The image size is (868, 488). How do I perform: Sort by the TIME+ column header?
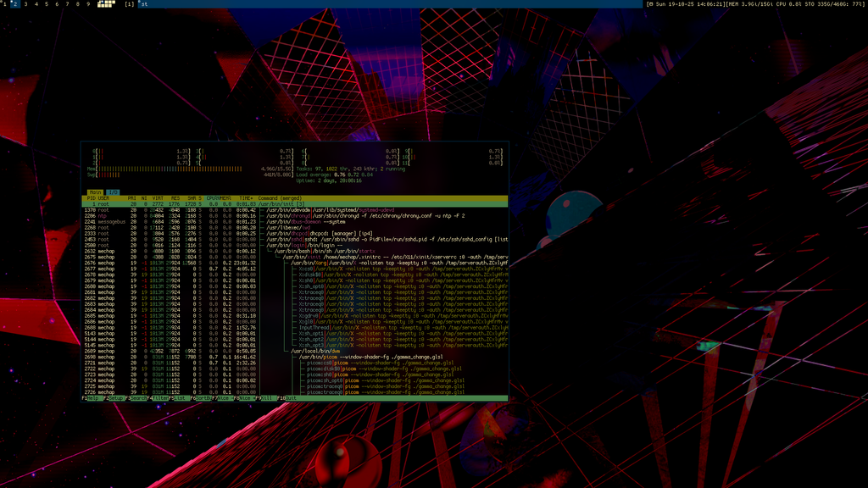(244, 198)
